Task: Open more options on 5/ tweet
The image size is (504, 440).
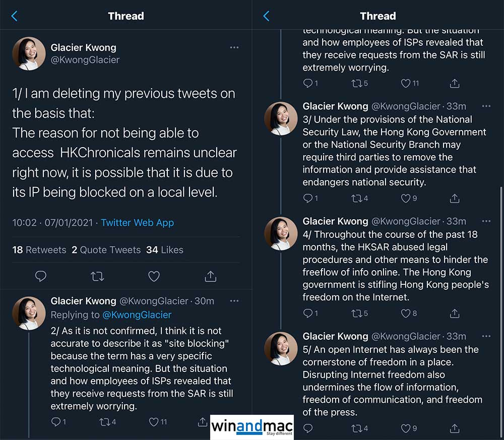Action: pos(486,336)
